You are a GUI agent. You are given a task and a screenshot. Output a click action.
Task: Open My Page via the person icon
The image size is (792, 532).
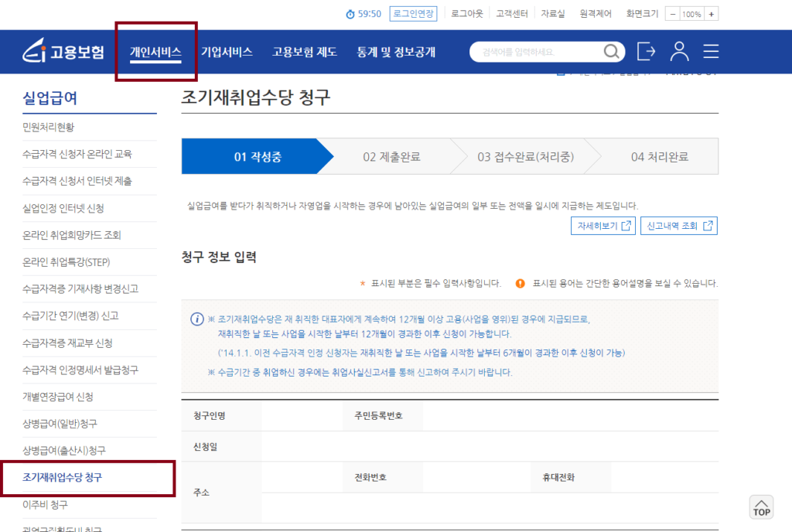[x=679, y=52]
